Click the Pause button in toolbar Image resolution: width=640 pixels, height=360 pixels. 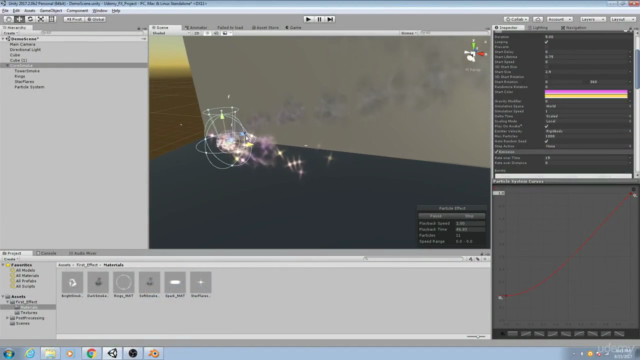tap(320, 19)
